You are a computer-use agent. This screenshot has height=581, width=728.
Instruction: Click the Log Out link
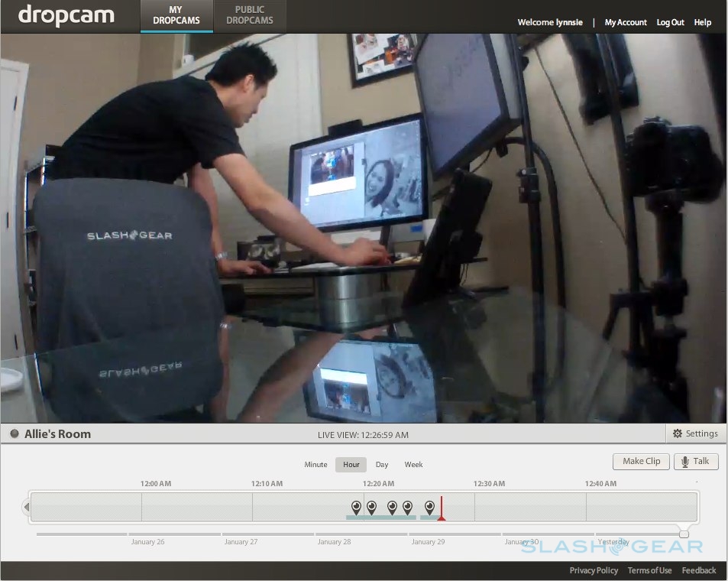click(670, 23)
